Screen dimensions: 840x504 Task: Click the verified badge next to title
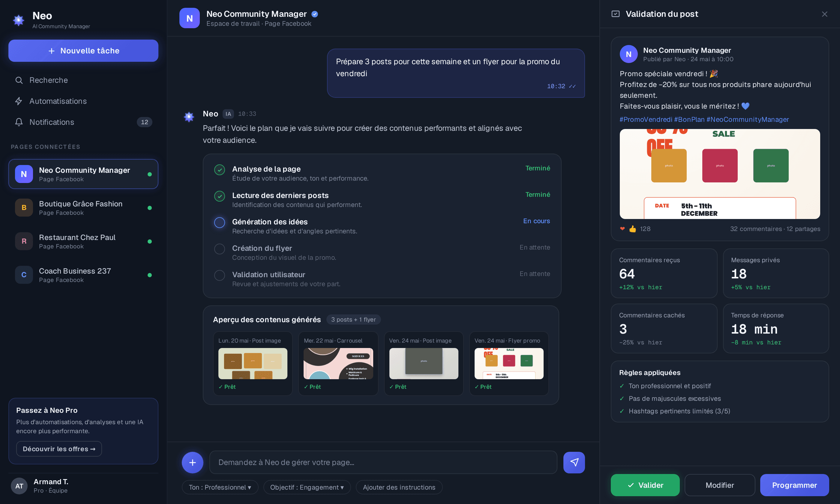315,14
